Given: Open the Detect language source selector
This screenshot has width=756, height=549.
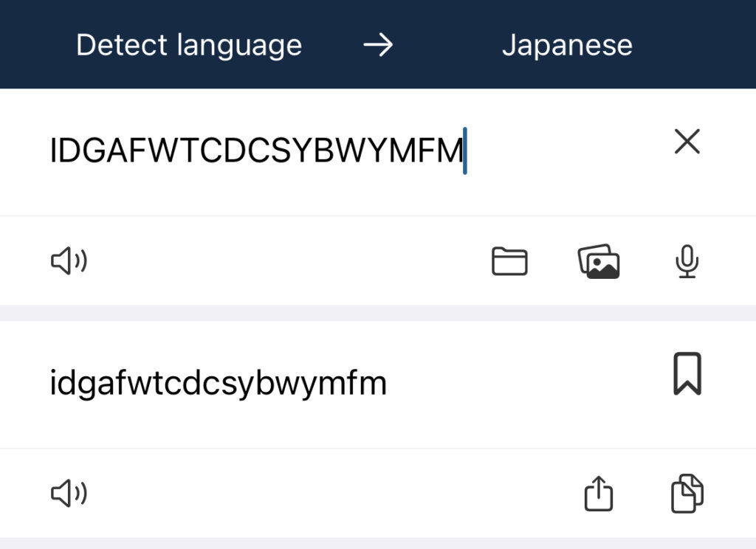Looking at the screenshot, I should point(189,46).
